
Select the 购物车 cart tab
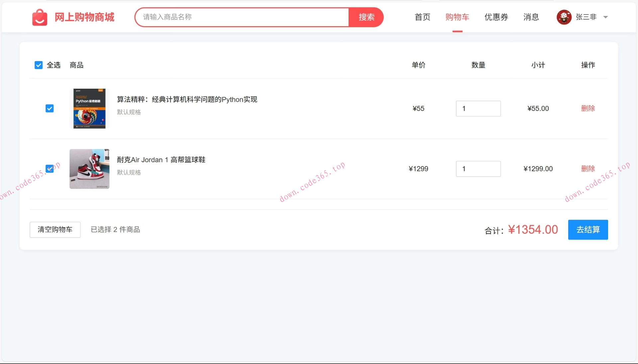coord(457,17)
